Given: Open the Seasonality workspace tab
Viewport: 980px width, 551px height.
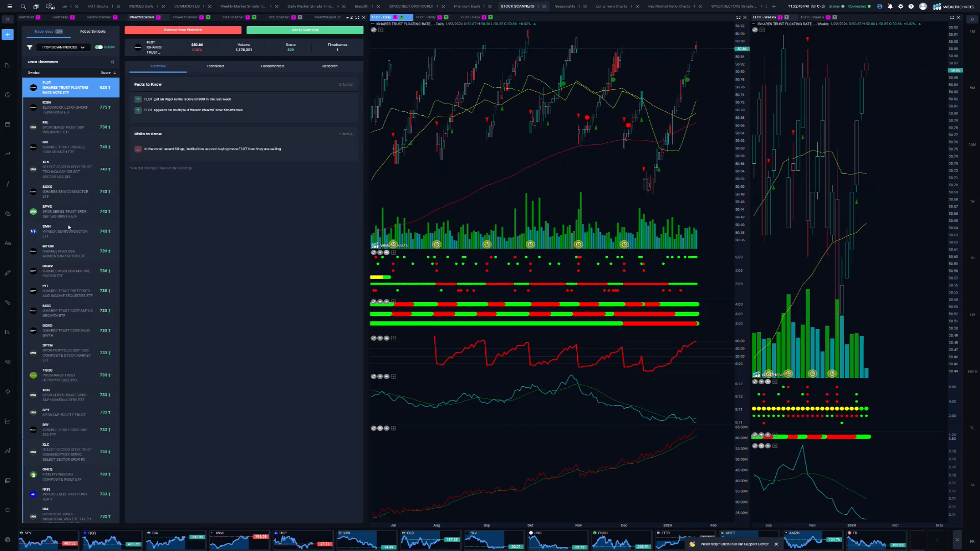Looking at the screenshot, I should click(x=565, y=7).
